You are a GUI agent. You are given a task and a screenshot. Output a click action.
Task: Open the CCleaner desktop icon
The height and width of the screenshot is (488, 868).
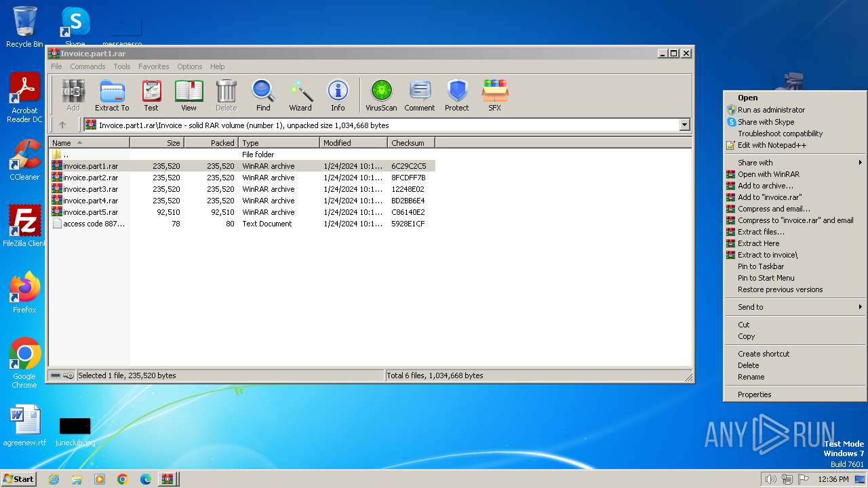click(24, 160)
